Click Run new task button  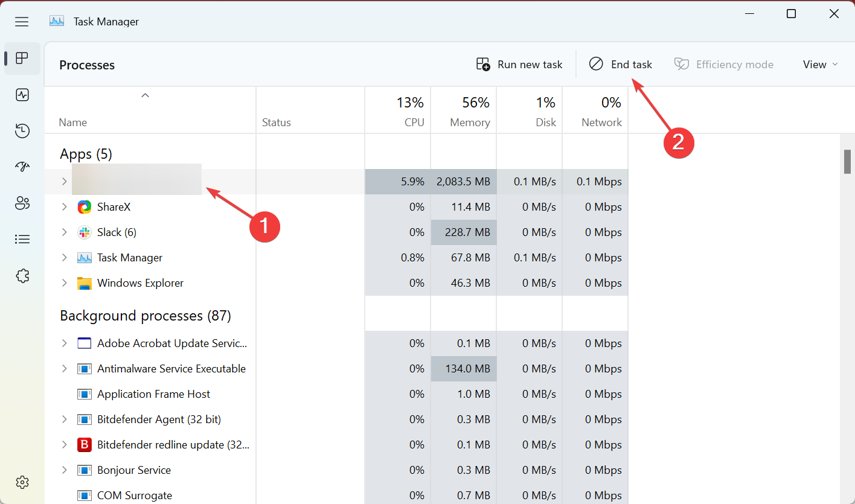coord(519,65)
